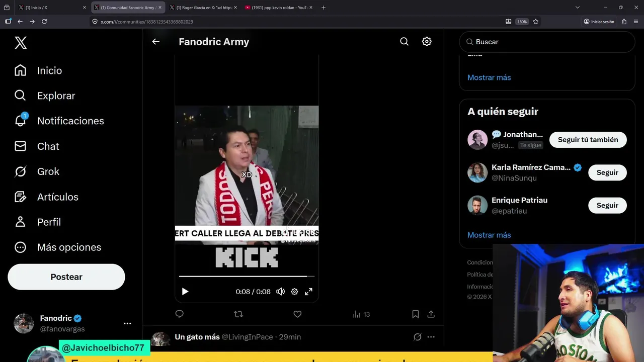The height and width of the screenshot is (362, 644).
Task: Open Perfil in the sidebar
Action: (x=38, y=222)
